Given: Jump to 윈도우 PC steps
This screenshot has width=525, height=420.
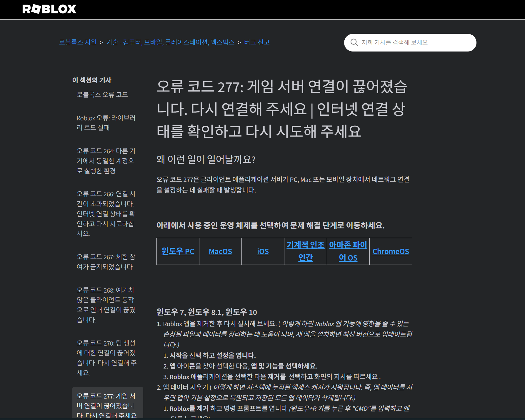Looking at the screenshot, I should (178, 251).
